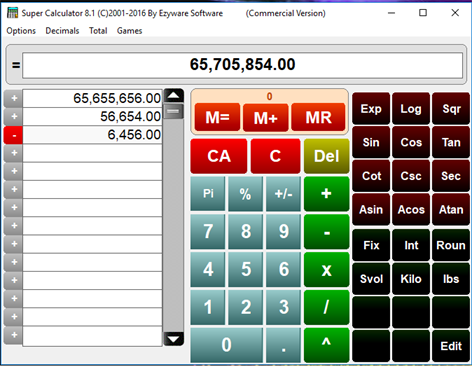
Task: Toggle the plus sign beside 56,654.00
Action: [x=14, y=117]
